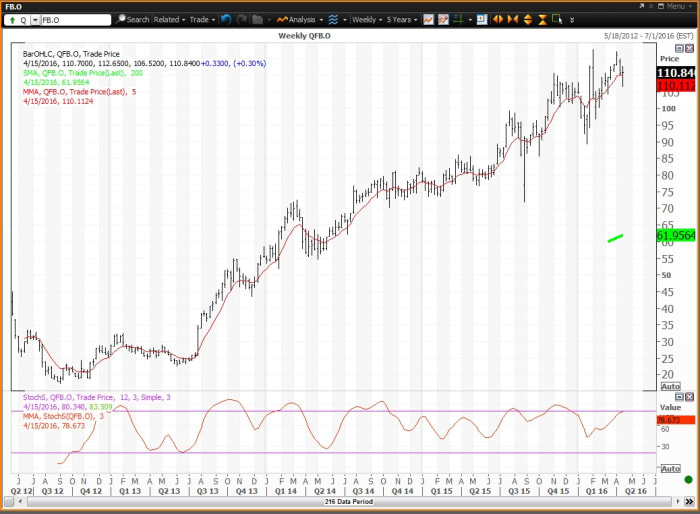Click horizontal compress orange arrows icon
This screenshot has width=700, height=514.
513,19
